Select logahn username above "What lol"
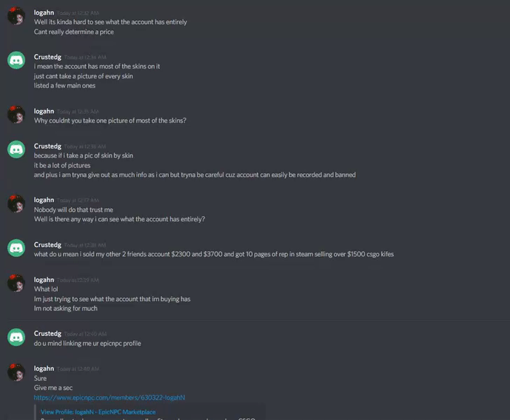The image size is (510, 420). 44,280
